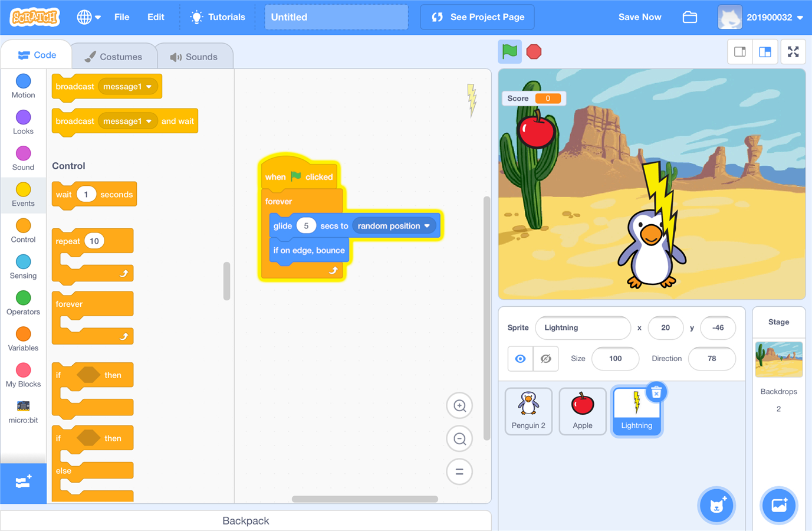
Task: Enter full screen stage mode
Action: (793, 52)
